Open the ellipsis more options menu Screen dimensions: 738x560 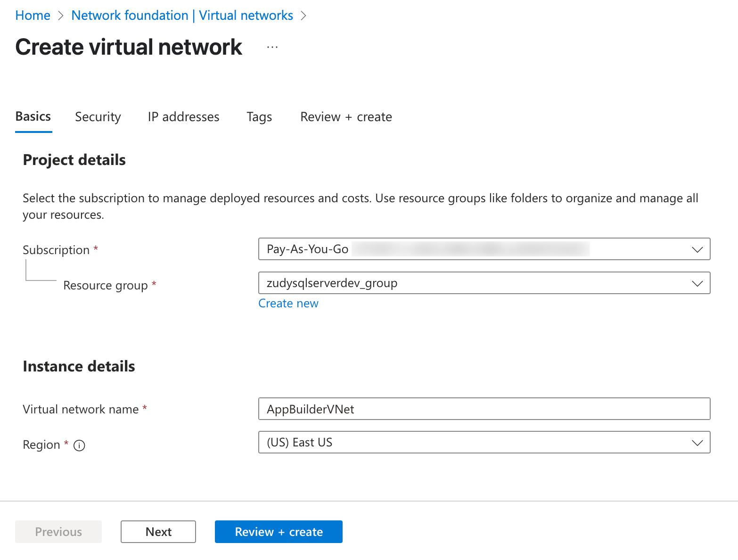(x=272, y=47)
